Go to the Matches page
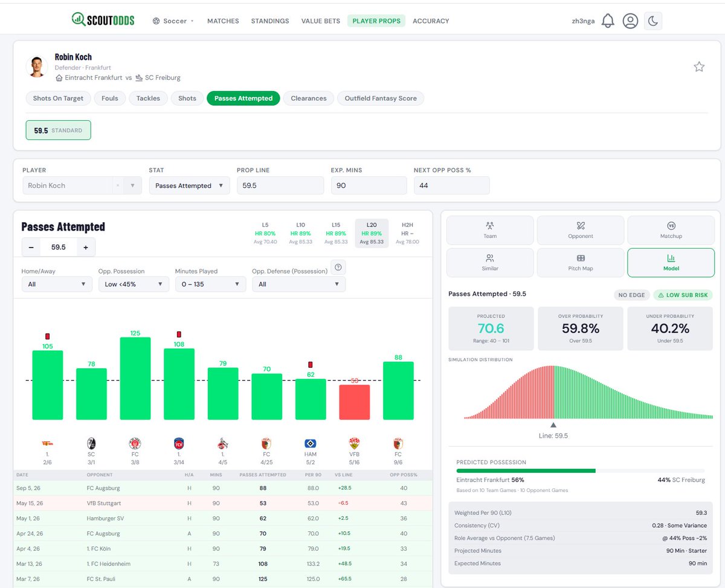 (223, 21)
